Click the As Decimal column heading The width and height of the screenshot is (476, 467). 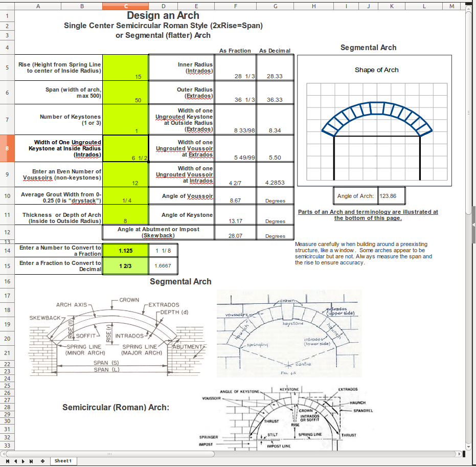click(275, 51)
